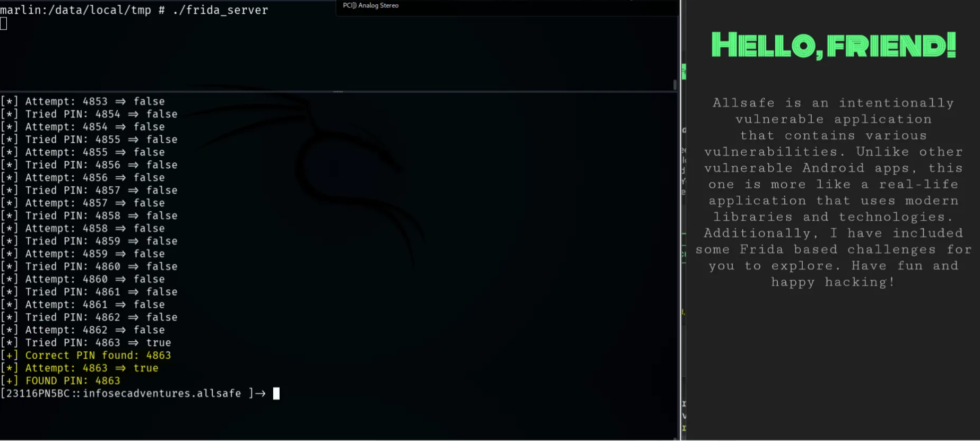Viewport: 980px width, 441px height.
Task: Click the vertical divider beside the terminal
Action: [x=681, y=220]
